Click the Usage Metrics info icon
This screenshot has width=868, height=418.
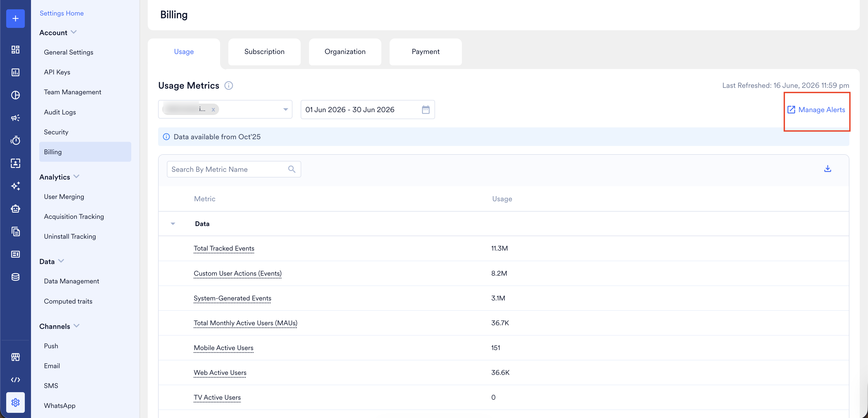[228, 86]
